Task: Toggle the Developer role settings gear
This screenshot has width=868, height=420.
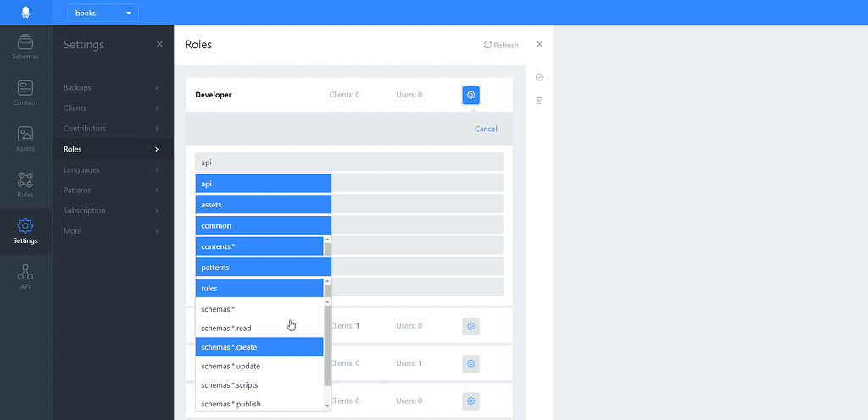Action: click(x=471, y=95)
